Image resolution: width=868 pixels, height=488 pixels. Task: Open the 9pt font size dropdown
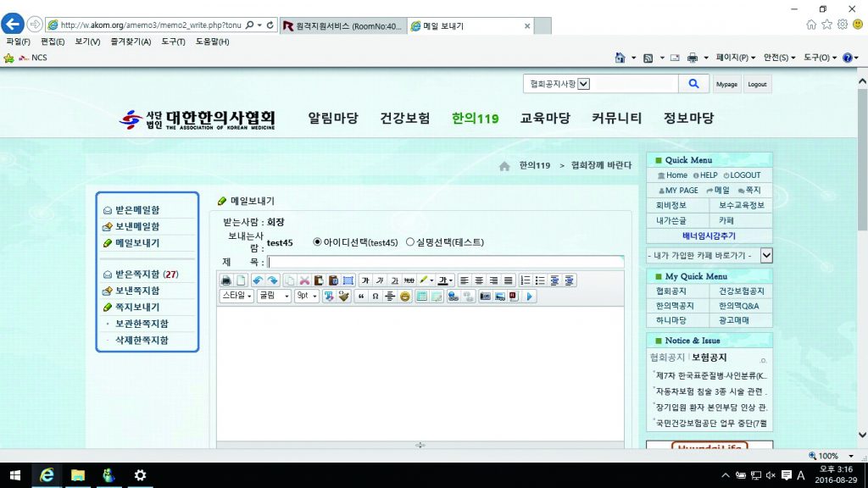click(x=305, y=295)
